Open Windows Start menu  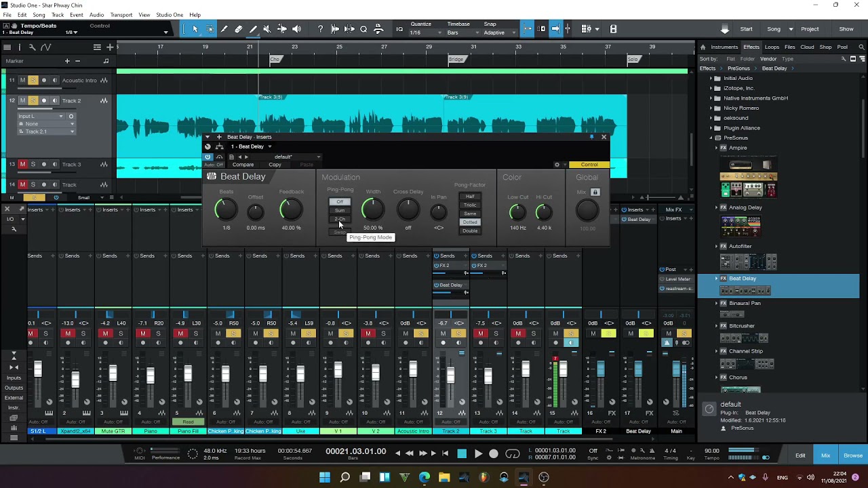325,477
